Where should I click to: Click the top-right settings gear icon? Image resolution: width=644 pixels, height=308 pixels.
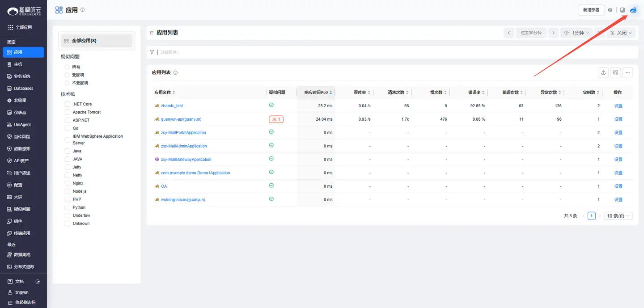click(x=610, y=10)
